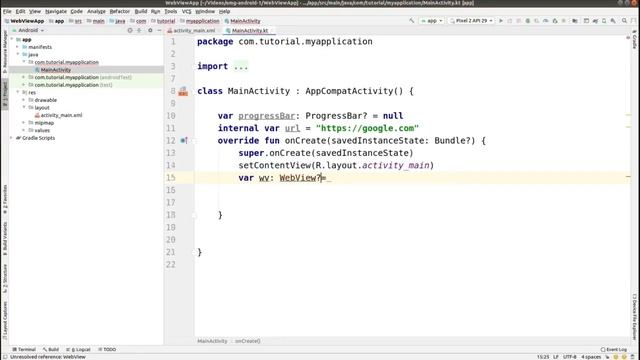Viewport: 640px width, 360px height.
Task: Toggle the Gradle panel on right edge
Action: tap(635, 39)
